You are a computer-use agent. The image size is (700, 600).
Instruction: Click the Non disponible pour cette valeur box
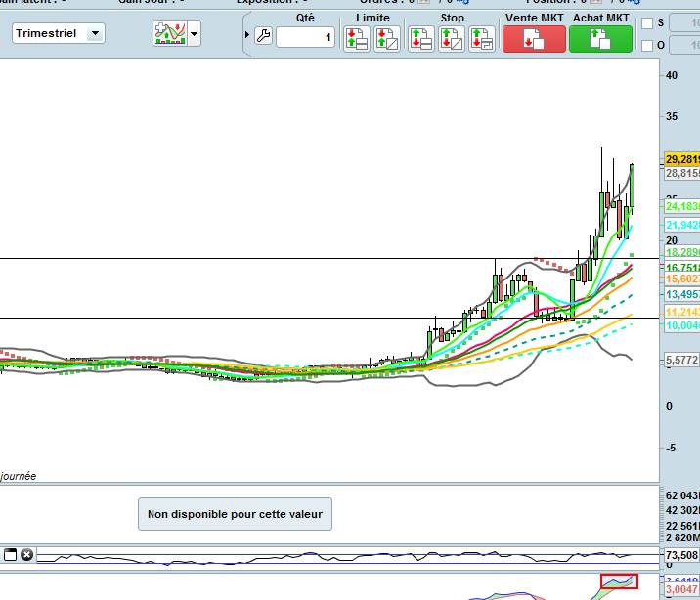(x=235, y=514)
